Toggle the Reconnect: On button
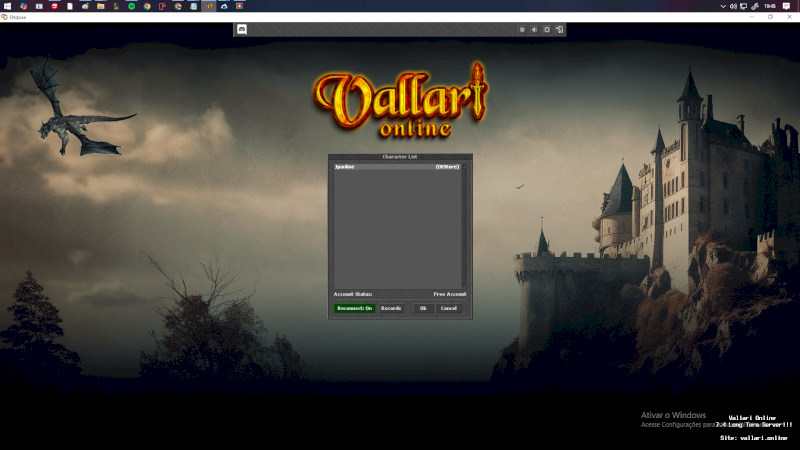The width and height of the screenshot is (800, 450). tap(355, 308)
